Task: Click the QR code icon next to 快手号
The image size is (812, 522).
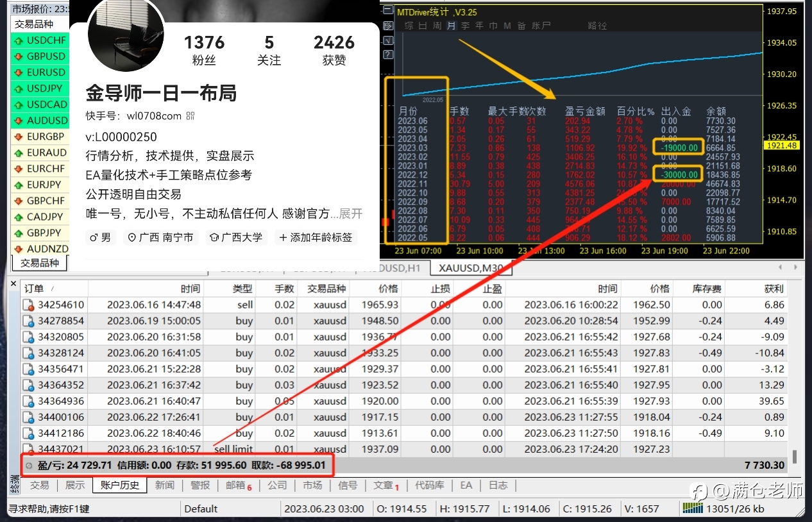Action: pyautogui.click(x=190, y=116)
